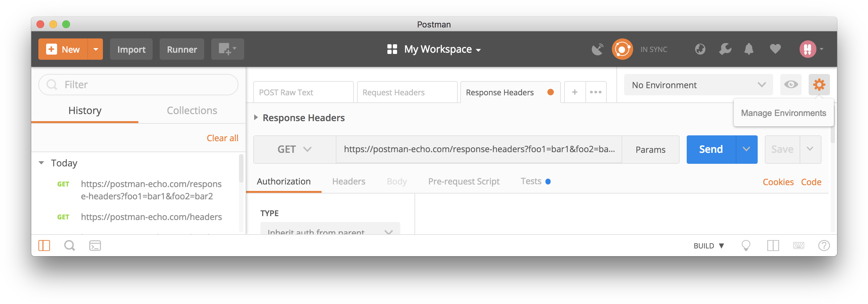Toggle the sidebar visibility icon

pos(44,246)
